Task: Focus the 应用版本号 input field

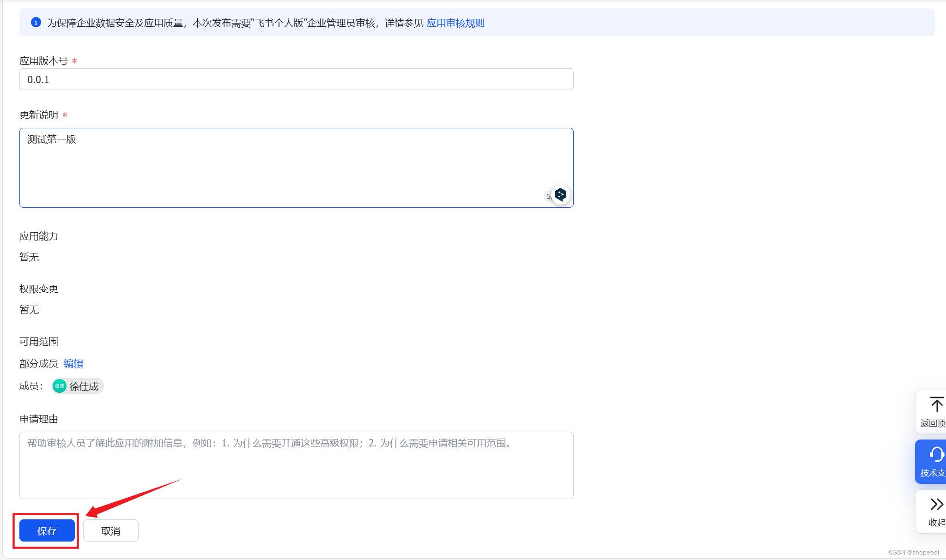Action: pyautogui.click(x=296, y=79)
